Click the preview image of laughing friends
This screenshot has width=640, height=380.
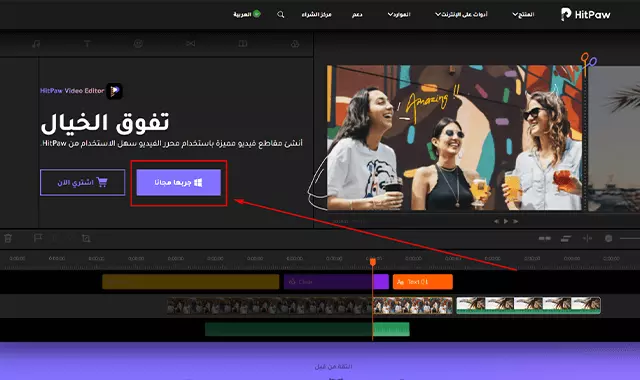click(x=454, y=138)
